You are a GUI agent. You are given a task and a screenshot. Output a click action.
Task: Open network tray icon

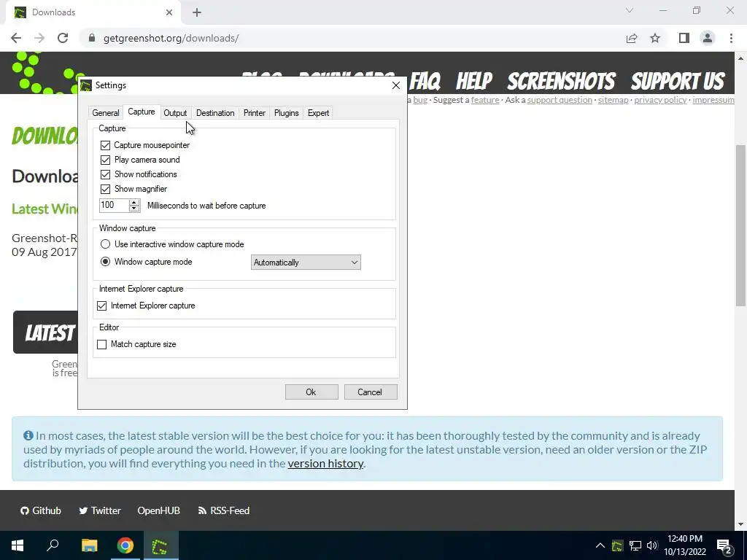tap(635, 545)
